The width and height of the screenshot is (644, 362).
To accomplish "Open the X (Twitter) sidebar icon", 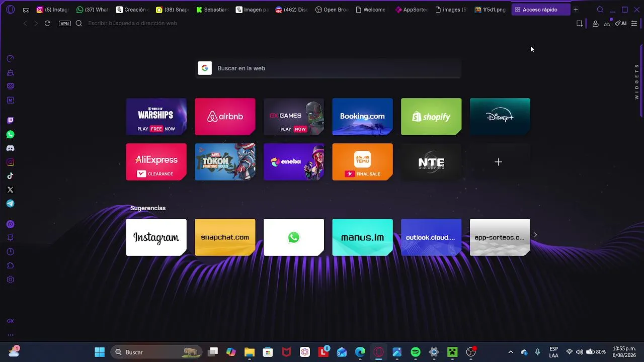I will [x=10, y=190].
